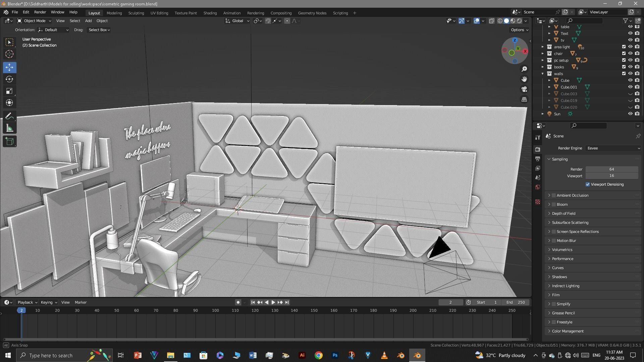Viewport: 644px width, 362px height.
Task: Open the Keying popover
Action: [x=49, y=302]
